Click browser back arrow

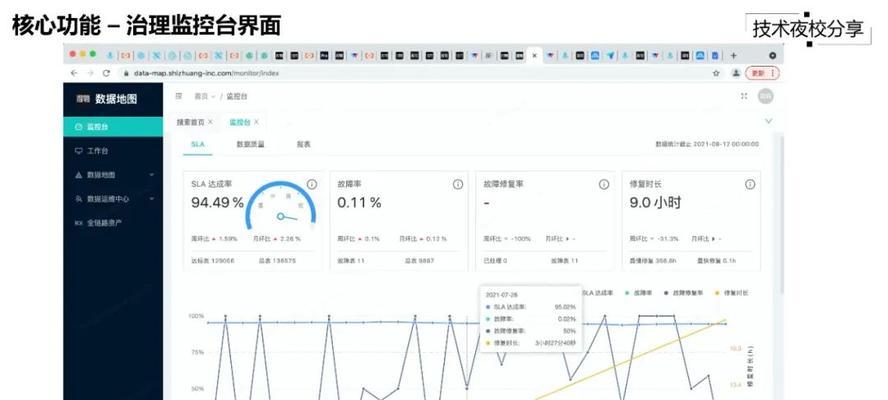point(74,73)
